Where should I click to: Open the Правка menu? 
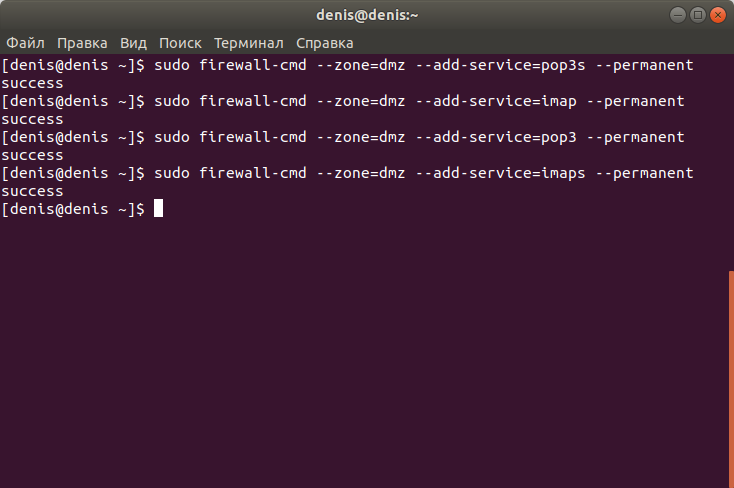tap(82, 43)
